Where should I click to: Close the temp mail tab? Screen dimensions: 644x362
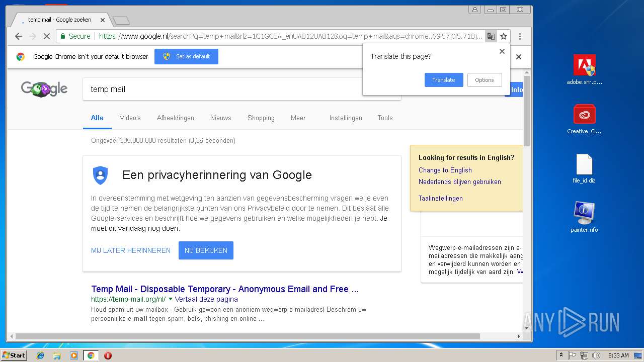[x=103, y=20]
